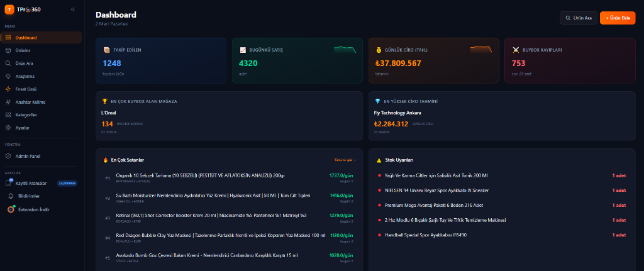This screenshot has height=271, width=644.
Task: Click the buybox count 134
Action: coord(107,124)
